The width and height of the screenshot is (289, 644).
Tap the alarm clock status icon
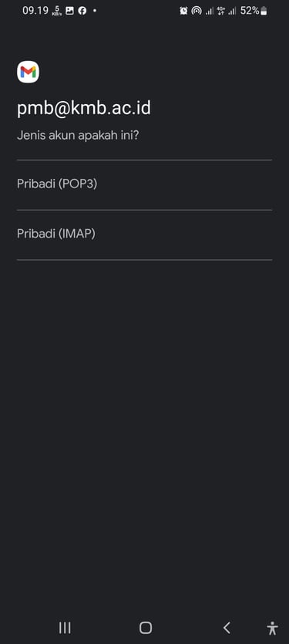click(183, 11)
